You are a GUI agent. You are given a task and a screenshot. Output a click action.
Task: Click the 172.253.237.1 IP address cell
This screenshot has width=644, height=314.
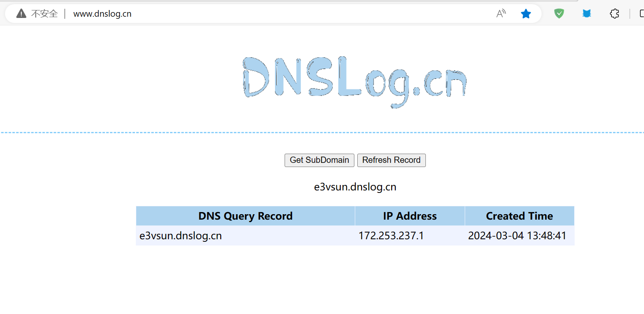point(410,236)
